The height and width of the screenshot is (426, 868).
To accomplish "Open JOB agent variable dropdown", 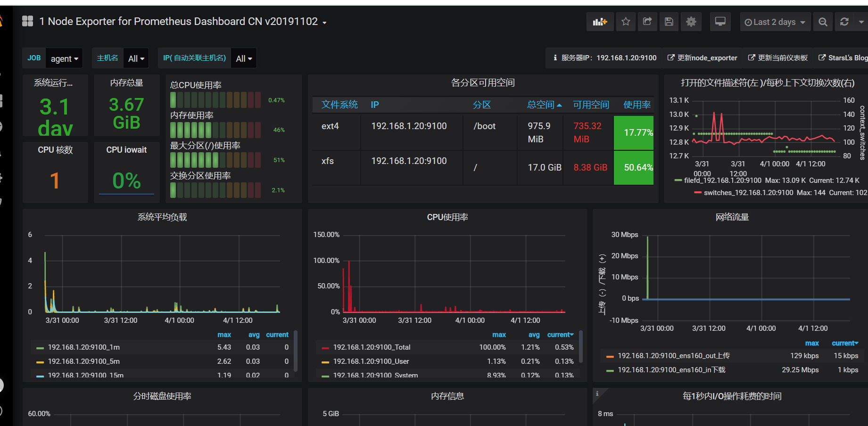I will [x=65, y=58].
